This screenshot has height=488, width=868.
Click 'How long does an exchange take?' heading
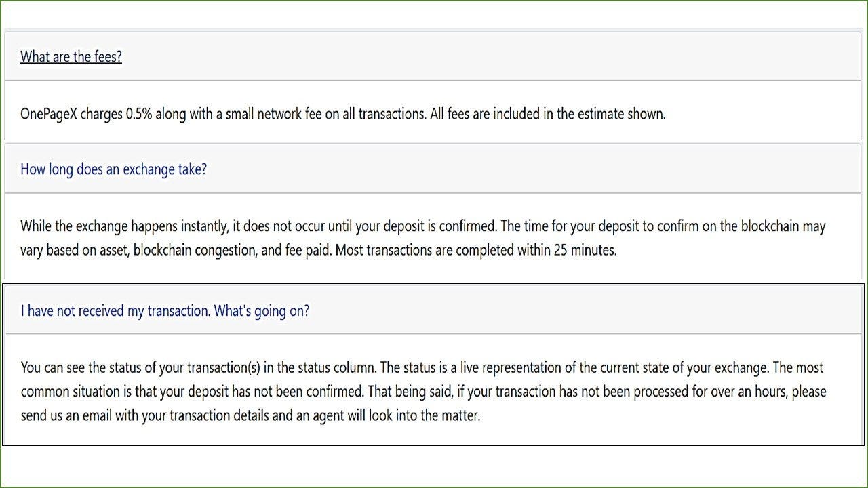(113, 169)
